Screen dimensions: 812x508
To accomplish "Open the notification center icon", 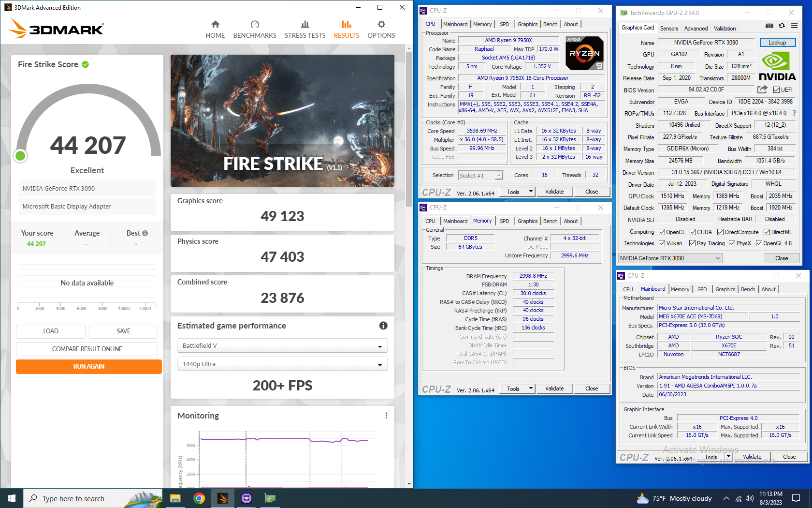I will click(796, 498).
